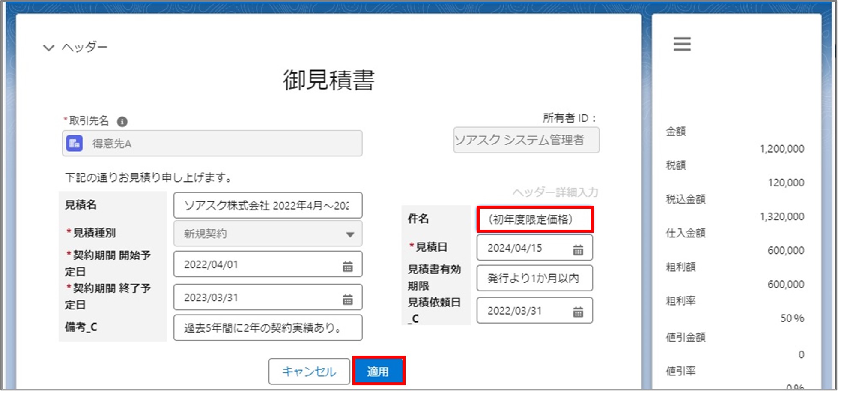Open the 見積種別 dropdown 新規契約
Viewport: 868px width, 393px height.
point(268,234)
